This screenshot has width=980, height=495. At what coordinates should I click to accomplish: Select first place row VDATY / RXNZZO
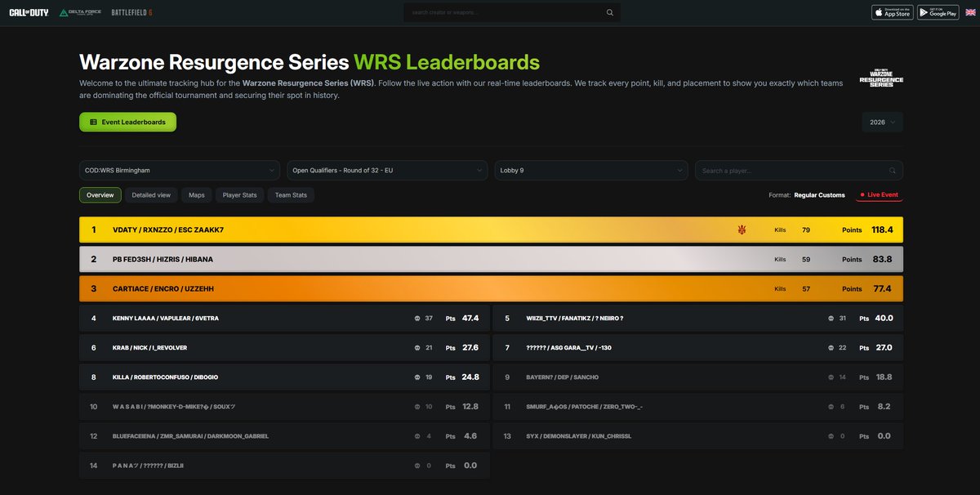point(491,230)
